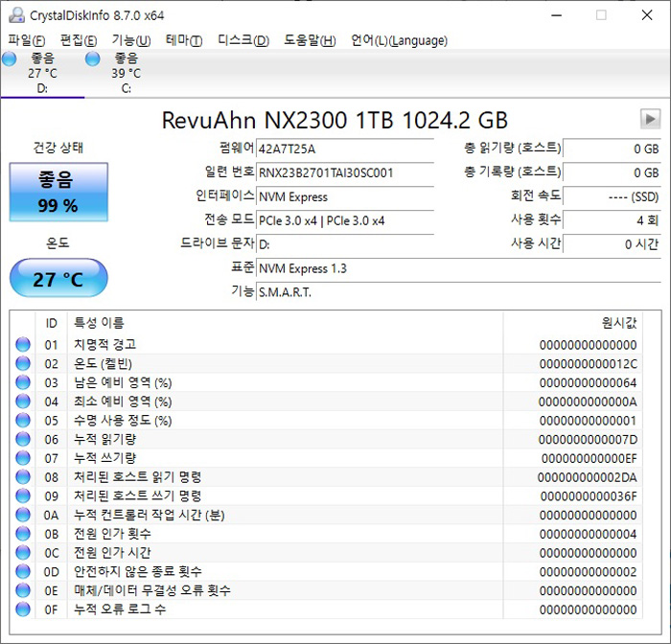Click the disk title RevuAhn NX2300 1TB
Viewport: 671px width, 644px height.
click(x=335, y=120)
